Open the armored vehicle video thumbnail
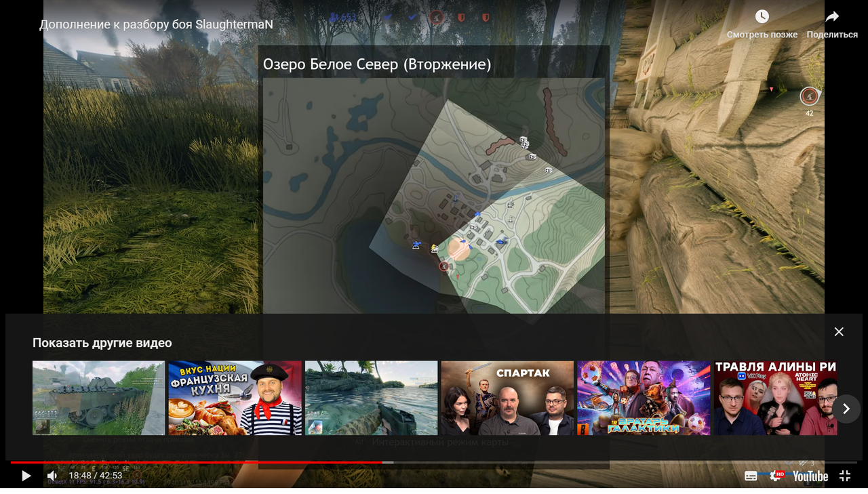The height and width of the screenshot is (494, 868). (98, 398)
